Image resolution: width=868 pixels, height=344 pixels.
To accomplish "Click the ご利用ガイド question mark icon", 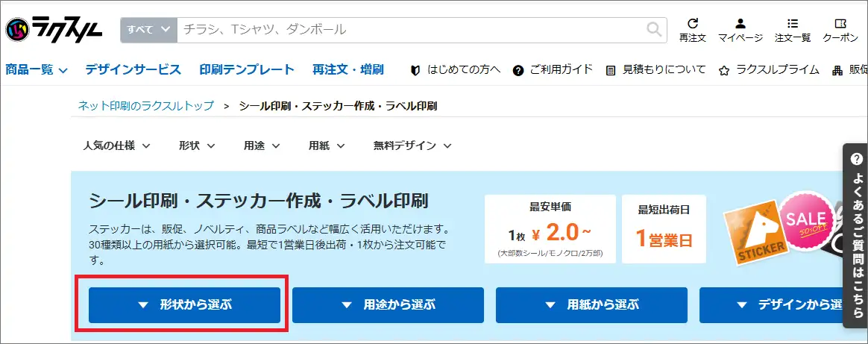I will click(518, 70).
